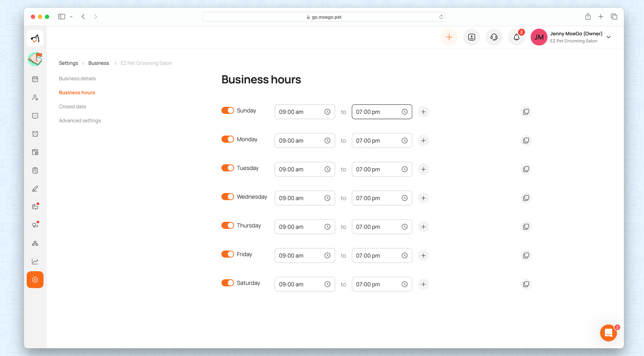Click the notification bell icon
Viewport: 644px width, 356px height.
pos(516,37)
